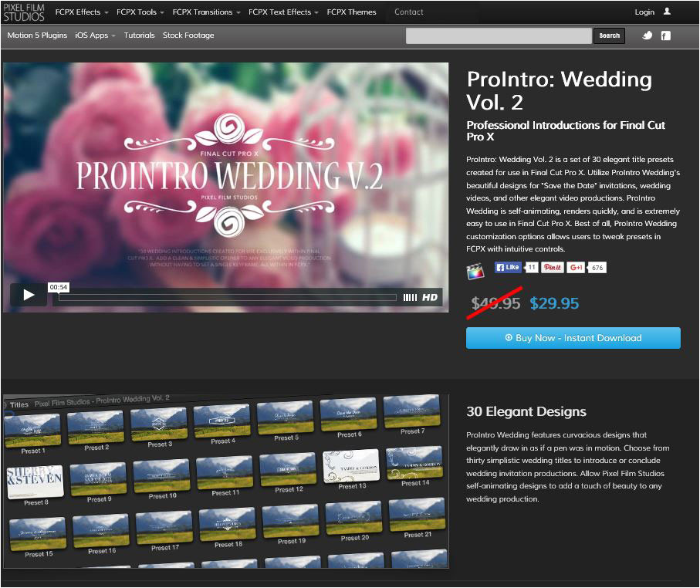Screen dimensions: 700x588
Task: Select the Preset 17 thumbnail
Action: pos(164,527)
